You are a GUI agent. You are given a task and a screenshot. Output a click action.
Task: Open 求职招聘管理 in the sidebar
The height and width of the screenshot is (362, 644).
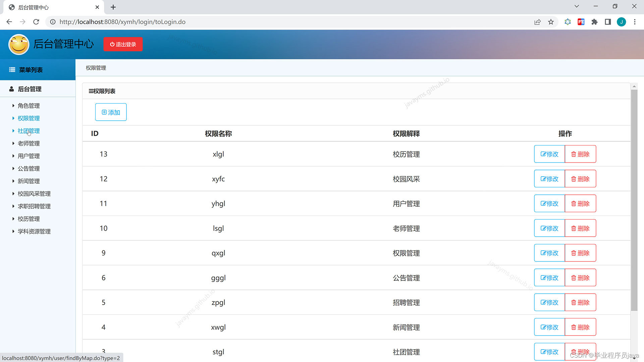click(x=34, y=206)
